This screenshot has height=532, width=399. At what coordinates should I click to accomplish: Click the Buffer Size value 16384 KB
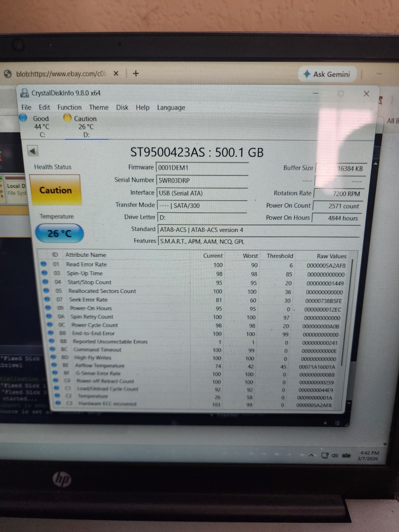(341, 168)
